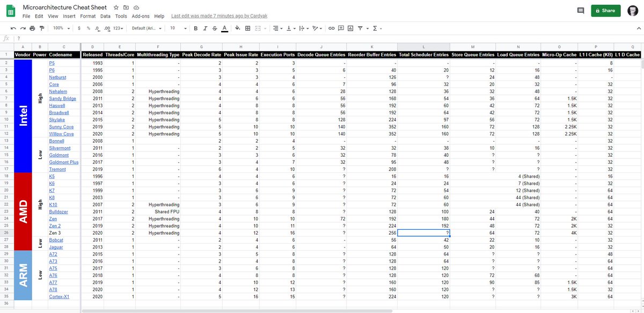Star the Microarchitecture Cheat Sheet document
This screenshot has width=644, height=313.
(117, 8)
